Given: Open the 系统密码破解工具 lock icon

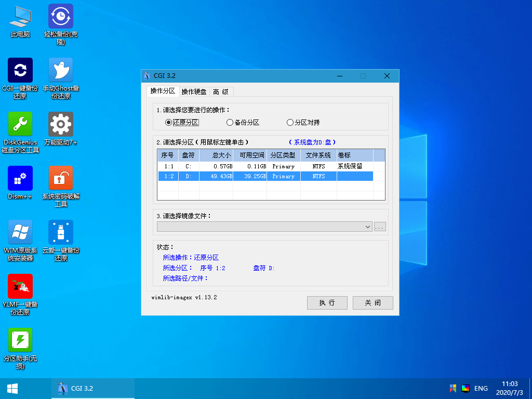Looking at the screenshot, I should (61, 178).
